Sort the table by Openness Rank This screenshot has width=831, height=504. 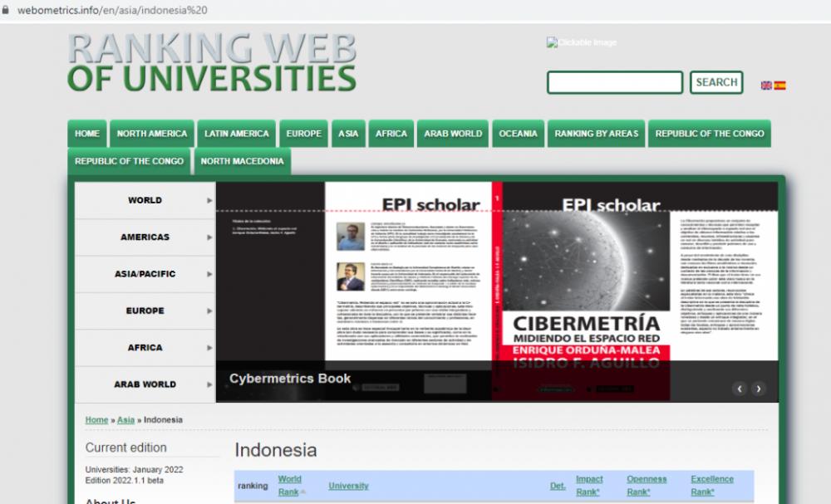point(647,486)
